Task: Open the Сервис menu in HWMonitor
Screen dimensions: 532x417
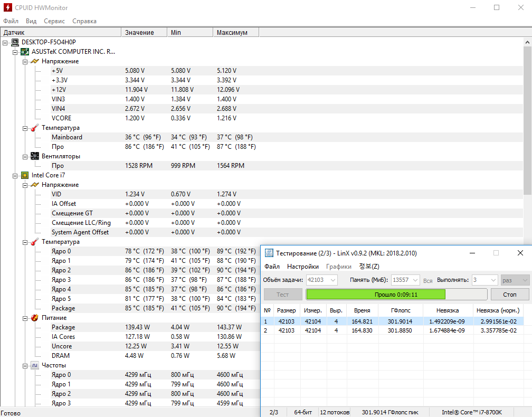Action: click(54, 21)
